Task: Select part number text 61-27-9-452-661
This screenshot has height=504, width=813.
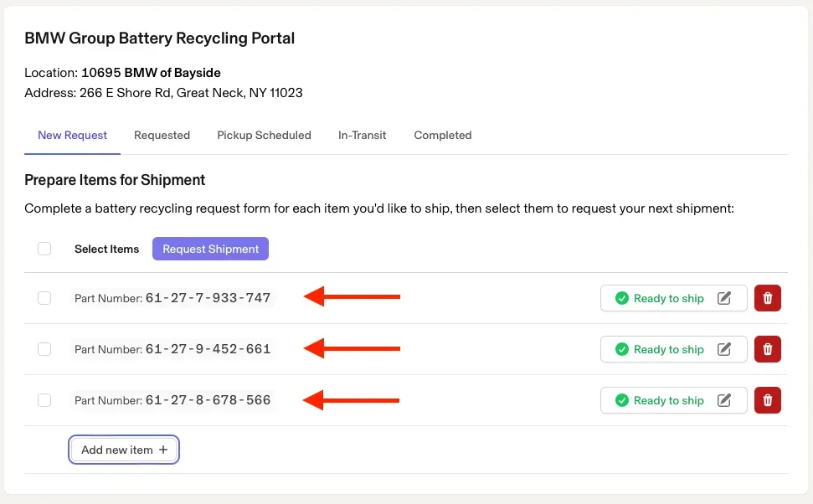Action: pyautogui.click(x=208, y=348)
